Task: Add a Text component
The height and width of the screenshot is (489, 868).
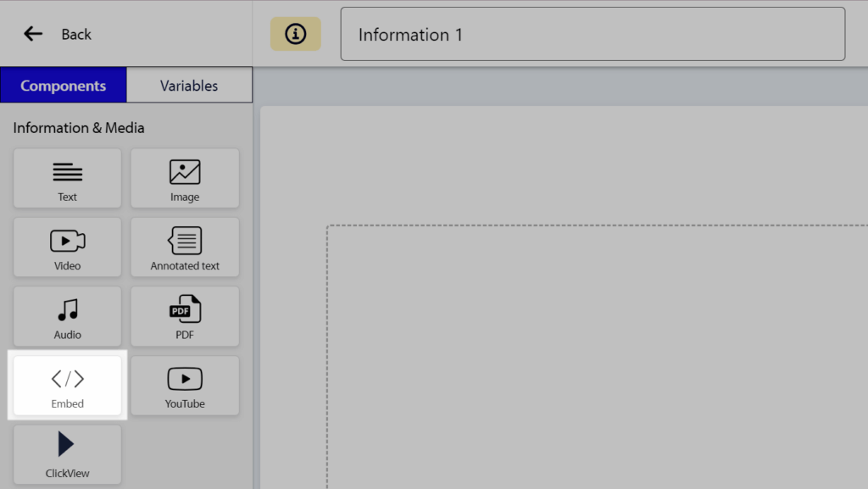Action: (68, 178)
